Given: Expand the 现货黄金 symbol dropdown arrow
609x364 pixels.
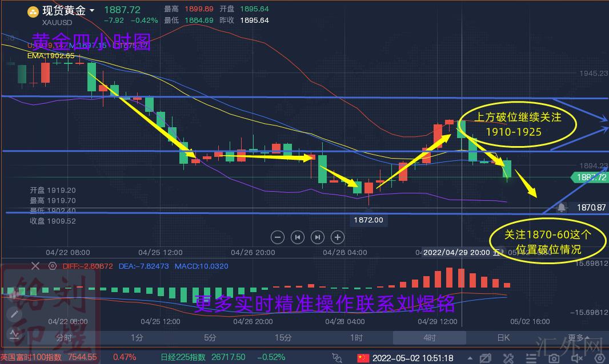Looking at the screenshot, I should pyautogui.click(x=92, y=10).
